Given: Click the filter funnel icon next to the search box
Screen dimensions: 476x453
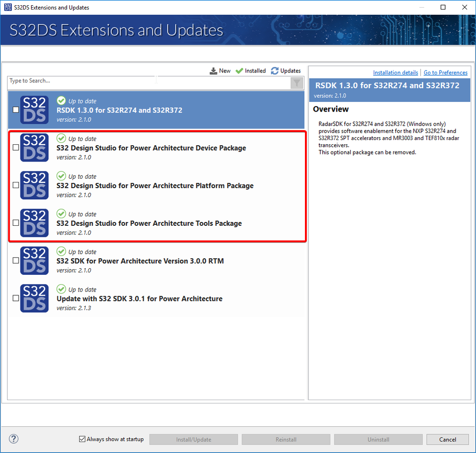Looking at the screenshot, I should click(x=296, y=83).
